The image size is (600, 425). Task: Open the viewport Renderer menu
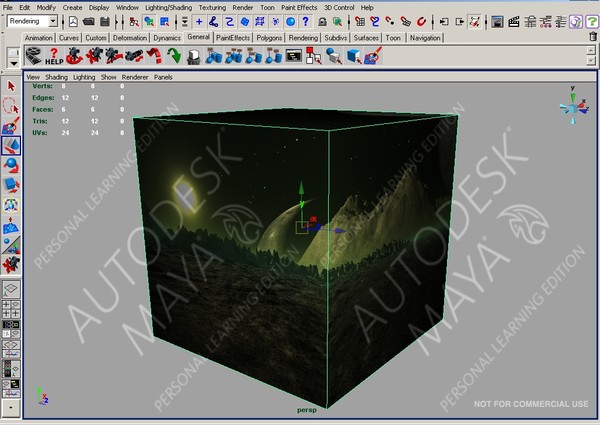pos(135,77)
